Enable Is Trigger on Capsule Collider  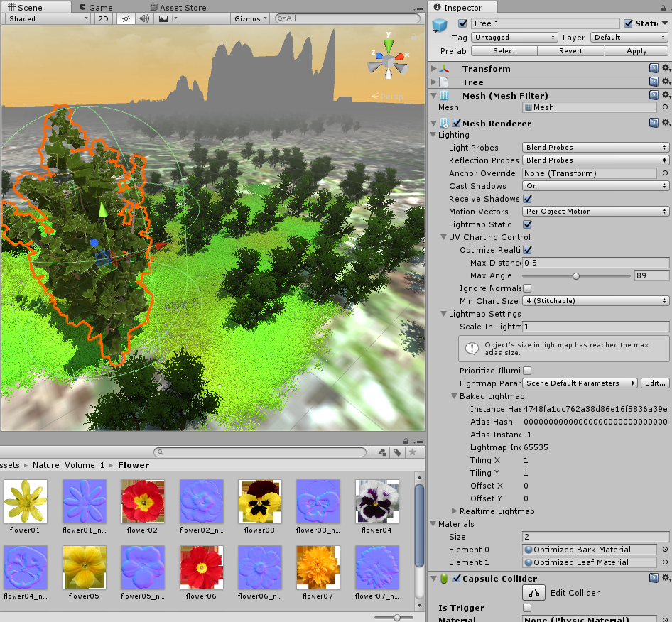[527, 608]
